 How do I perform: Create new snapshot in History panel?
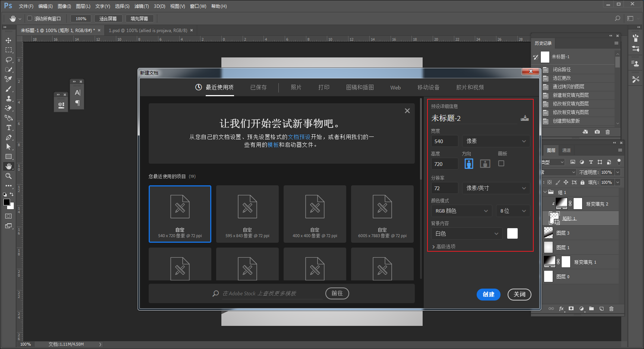597,132
